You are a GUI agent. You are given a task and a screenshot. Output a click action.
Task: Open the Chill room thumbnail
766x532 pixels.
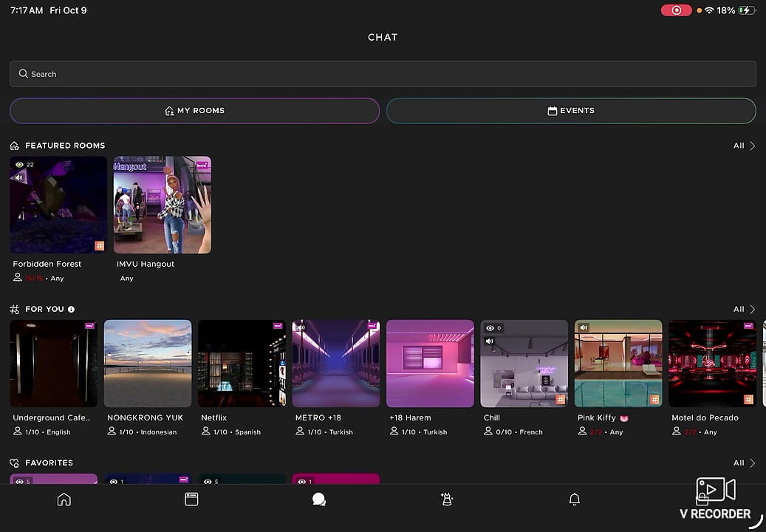point(524,364)
